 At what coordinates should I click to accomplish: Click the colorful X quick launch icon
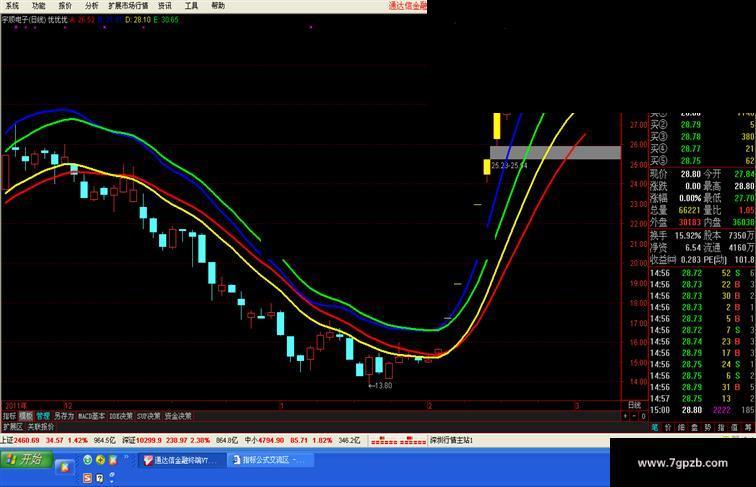(113, 460)
